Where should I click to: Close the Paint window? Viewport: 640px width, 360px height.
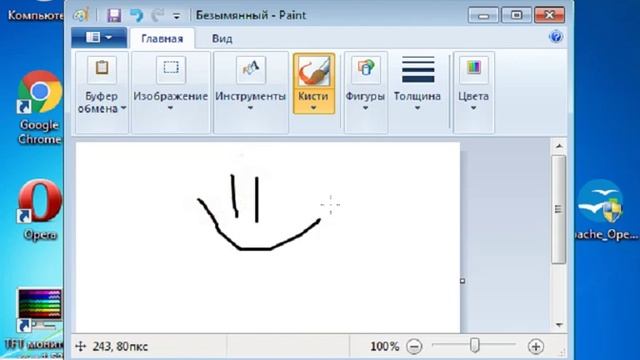pyautogui.click(x=549, y=16)
